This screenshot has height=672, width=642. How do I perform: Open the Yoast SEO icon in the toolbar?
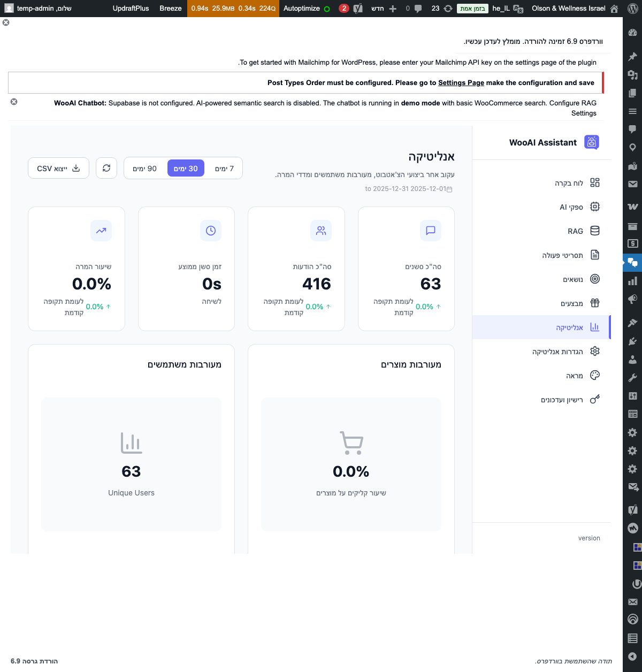pyautogui.click(x=357, y=9)
